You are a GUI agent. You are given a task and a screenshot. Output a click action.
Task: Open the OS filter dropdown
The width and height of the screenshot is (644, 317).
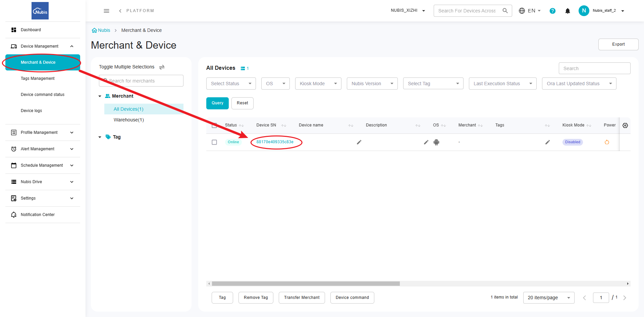click(x=275, y=84)
